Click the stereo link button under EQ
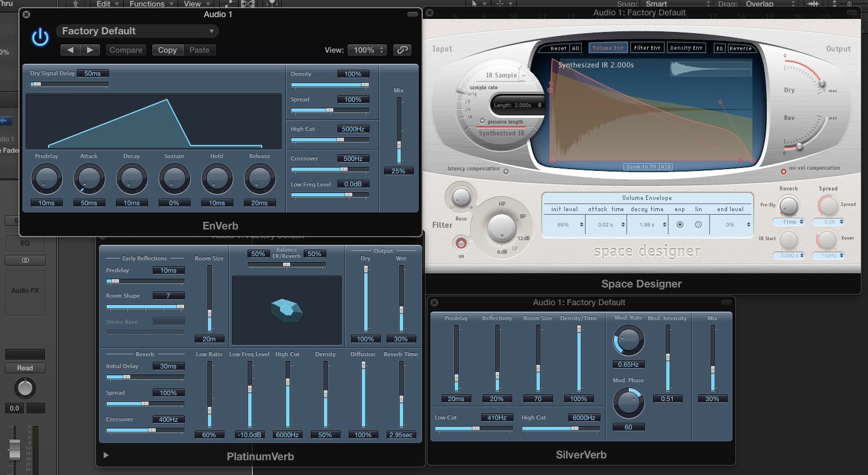The width and height of the screenshot is (868, 475). [25, 260]
